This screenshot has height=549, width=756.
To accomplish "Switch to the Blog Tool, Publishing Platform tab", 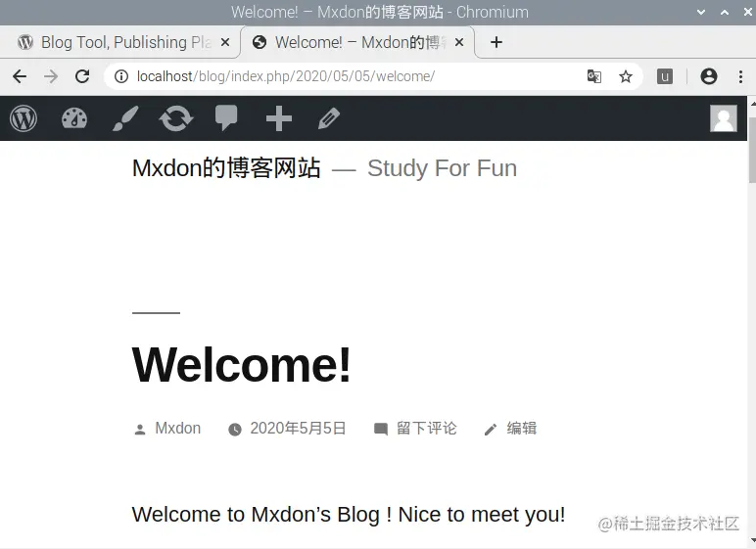I will tap(120, 42).
